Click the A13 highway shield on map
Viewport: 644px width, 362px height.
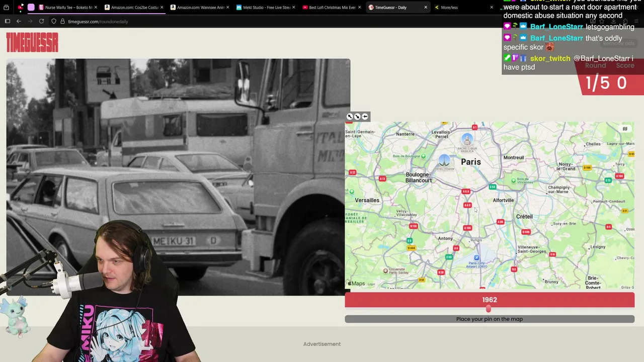click(382, 179)
